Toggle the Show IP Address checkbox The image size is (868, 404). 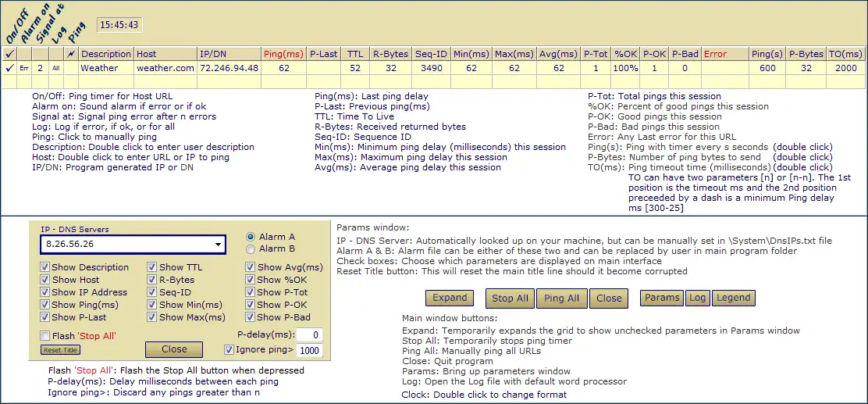point(44,292)
